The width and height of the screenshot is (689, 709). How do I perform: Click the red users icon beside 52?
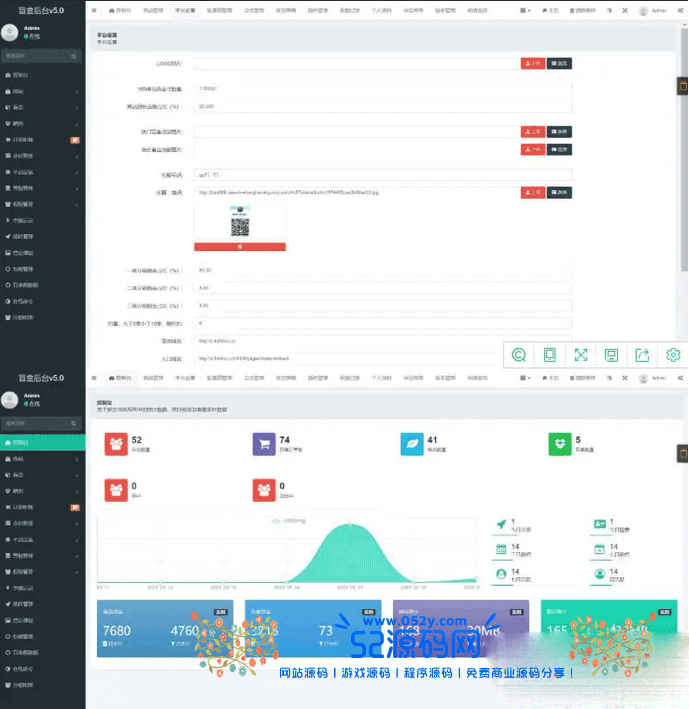tap(117, 444)
